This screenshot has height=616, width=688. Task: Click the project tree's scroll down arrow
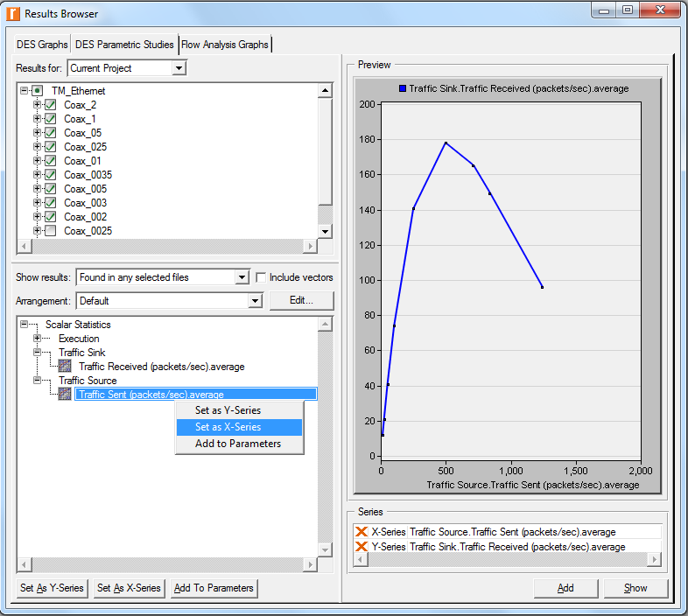(x=325, y=231)
